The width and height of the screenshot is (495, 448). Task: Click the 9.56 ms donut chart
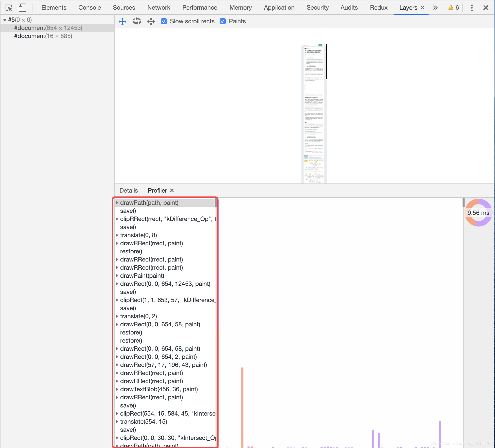click(x=478, y=213)
